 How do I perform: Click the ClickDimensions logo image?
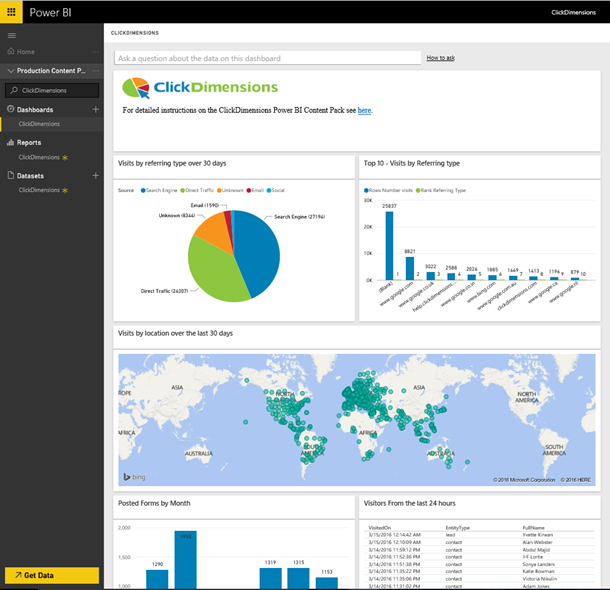pos(200,88)
